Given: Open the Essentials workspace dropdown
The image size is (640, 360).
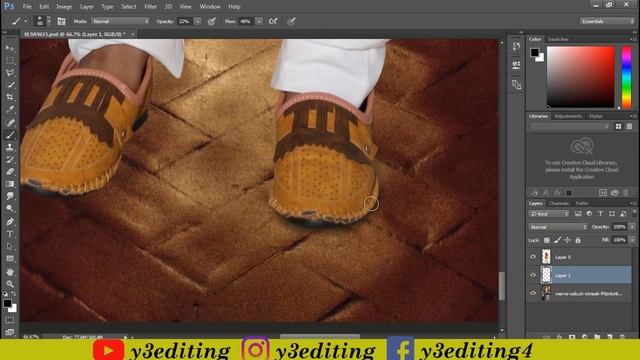Looking at the screenshot, I should (x=607, y=21).
